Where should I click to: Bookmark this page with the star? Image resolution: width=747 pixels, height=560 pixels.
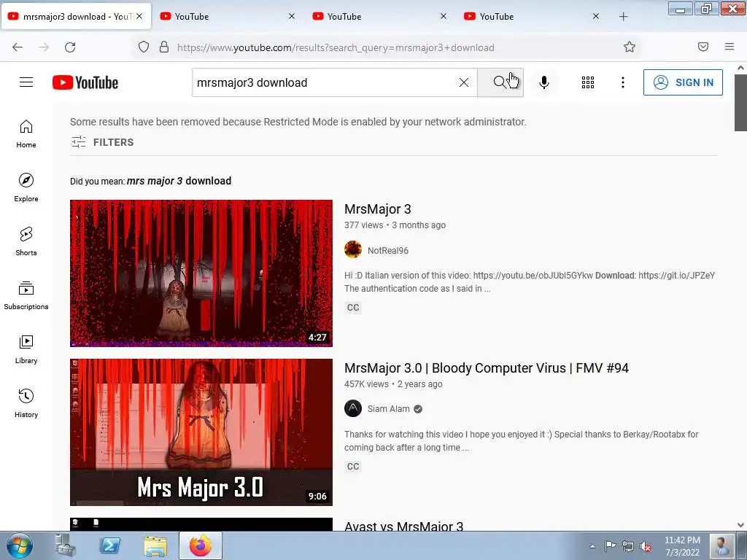click(630, 47)
